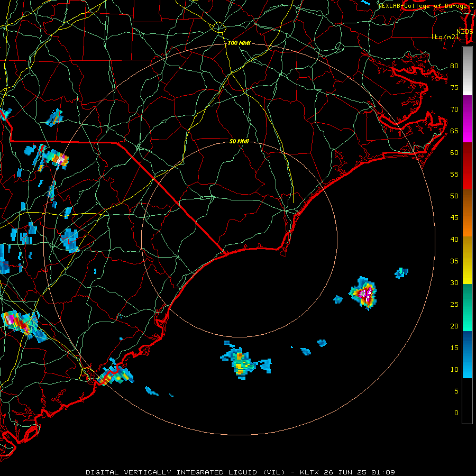Click the 35 value on the VIL scale
Viewport: 476px width, 476px height.
[x=454, y=261]
